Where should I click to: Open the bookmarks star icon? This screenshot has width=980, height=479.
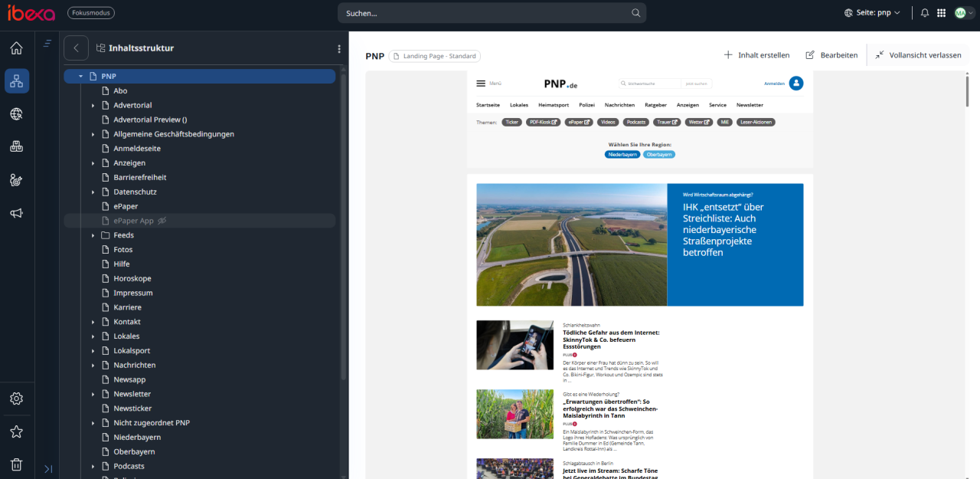click(17, 431)
